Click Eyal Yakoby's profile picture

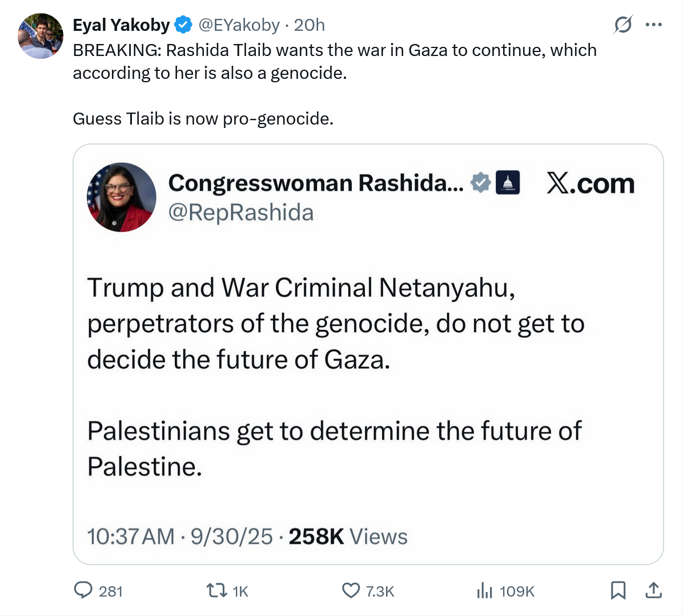[41, 36]
